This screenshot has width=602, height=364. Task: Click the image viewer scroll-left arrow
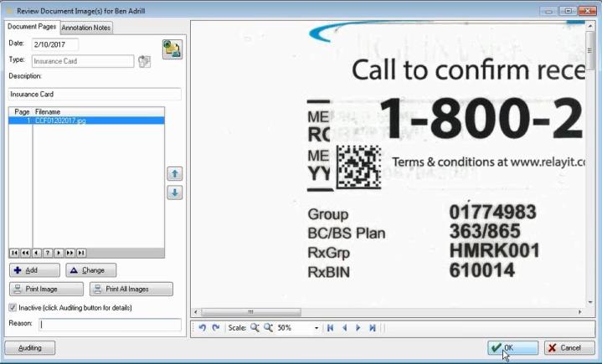196,312
